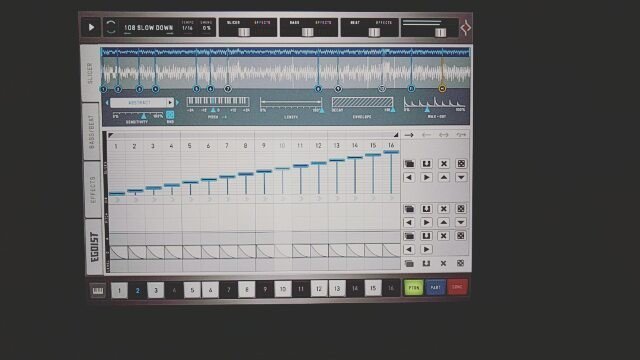Copy the top sequencer lane

click(409, 164)
